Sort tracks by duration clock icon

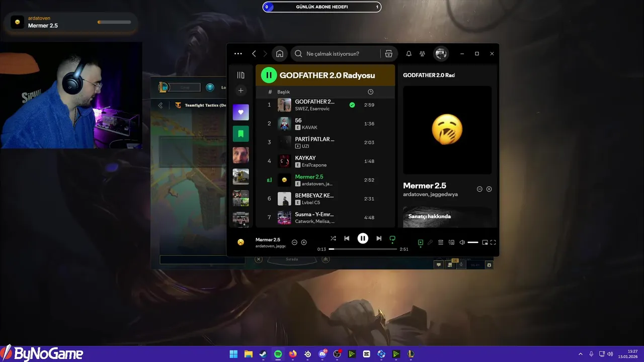click(x=370, y=92)
